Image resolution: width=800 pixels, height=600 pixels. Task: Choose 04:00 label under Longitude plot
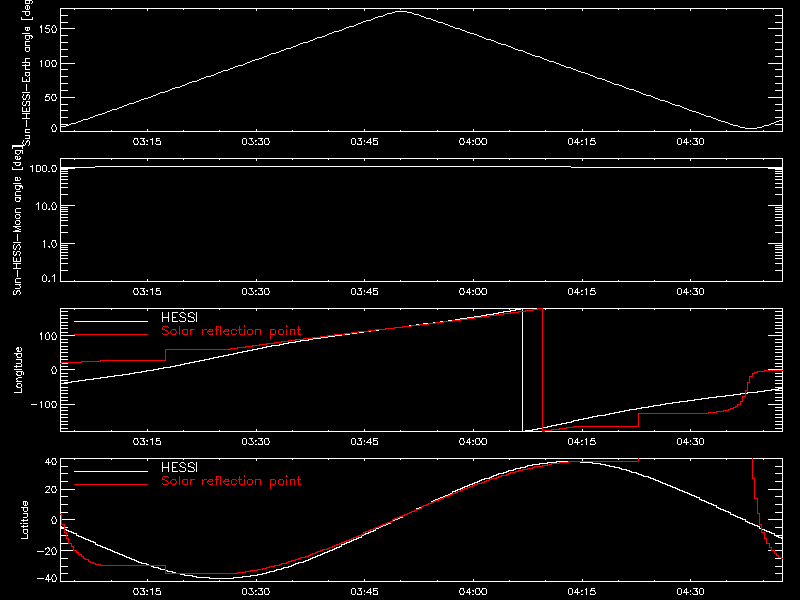point(473,441)
